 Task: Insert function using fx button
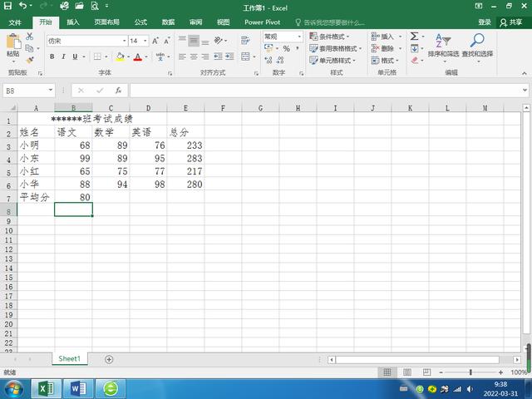(x=118, y=91)
